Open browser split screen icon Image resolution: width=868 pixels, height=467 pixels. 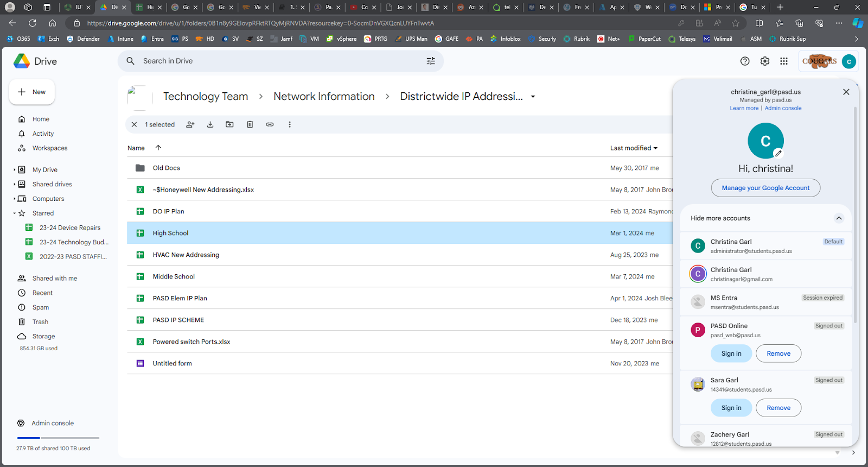(759, 23)
